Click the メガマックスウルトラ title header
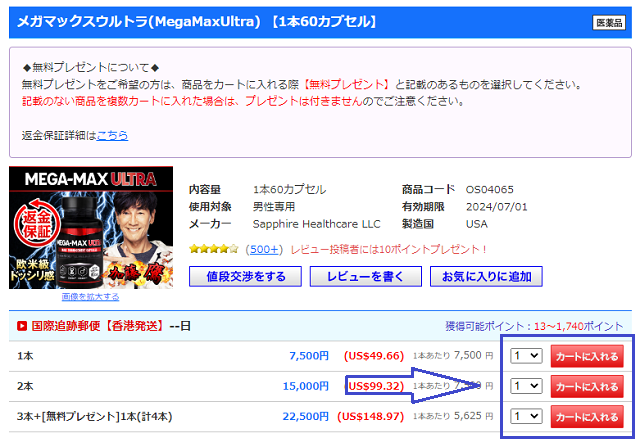 196,22
